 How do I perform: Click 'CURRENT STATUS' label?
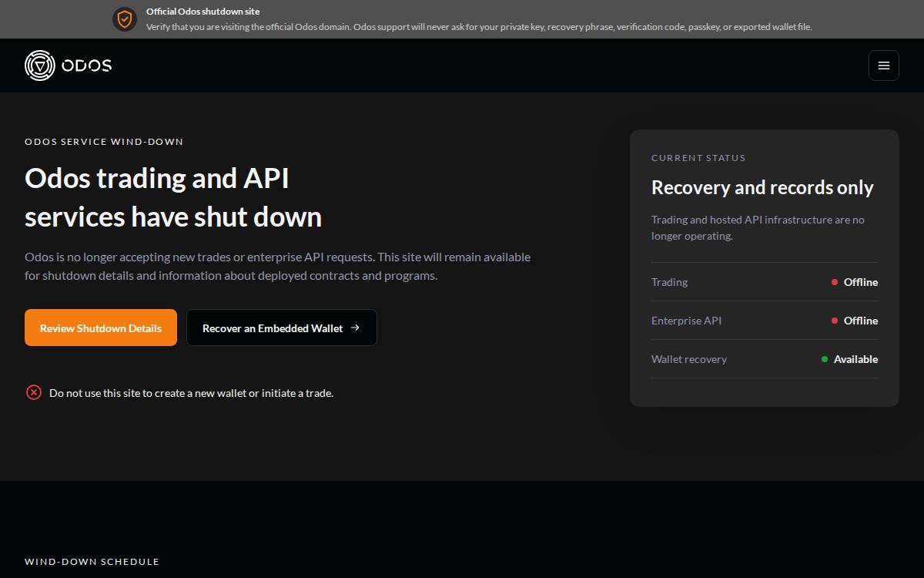point(698,158)
